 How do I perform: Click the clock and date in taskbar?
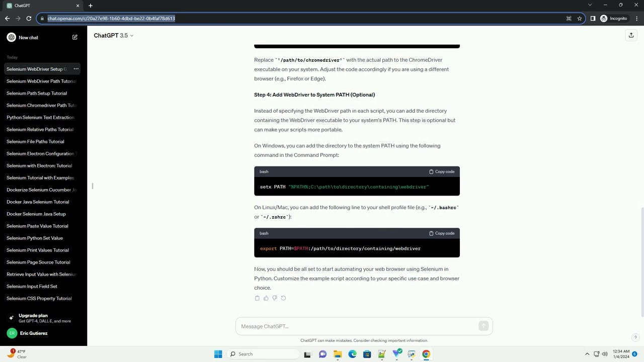[620, 354]
